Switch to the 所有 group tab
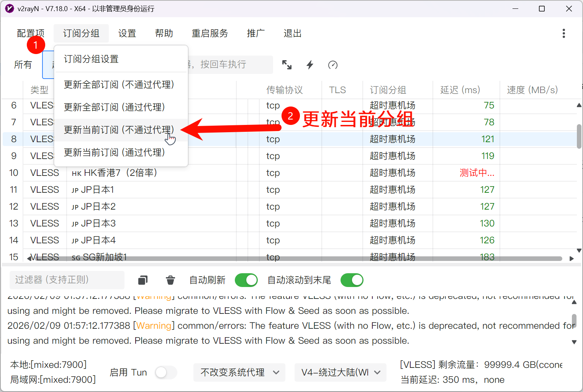The width and height of the screenshot is (583, 392). [x=23, y=65]
